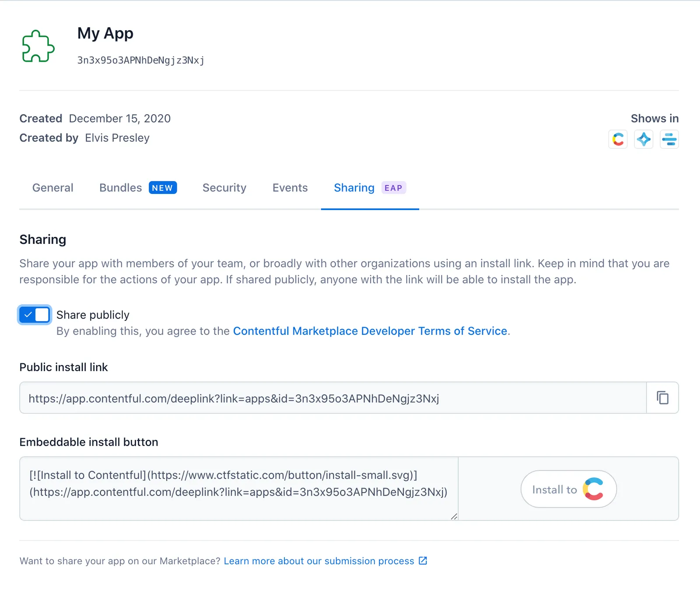Open the General tab
Viewport: 700px width, 594px height.
53,188
